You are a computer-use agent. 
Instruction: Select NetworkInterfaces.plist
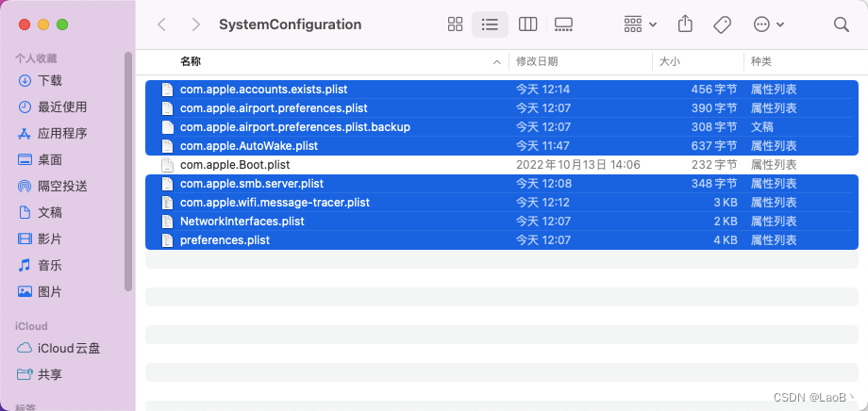[502, 222]
